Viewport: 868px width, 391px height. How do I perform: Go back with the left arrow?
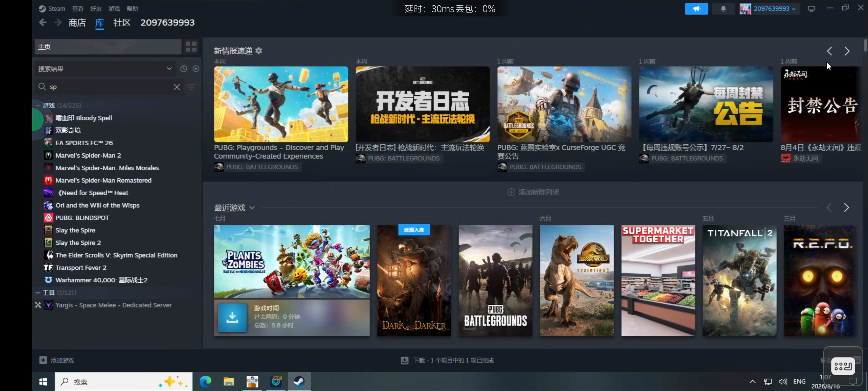pos(43,23)
